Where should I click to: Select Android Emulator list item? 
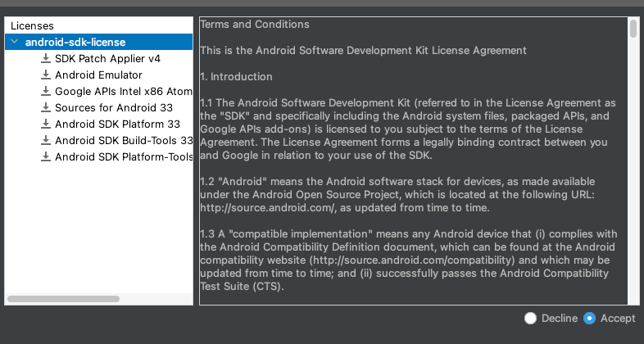[98, 75]
